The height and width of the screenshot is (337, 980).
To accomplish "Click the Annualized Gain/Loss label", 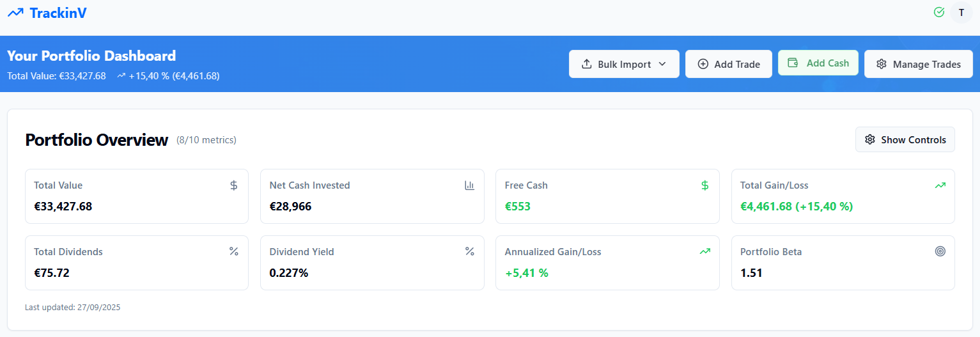I will point(553,251).
